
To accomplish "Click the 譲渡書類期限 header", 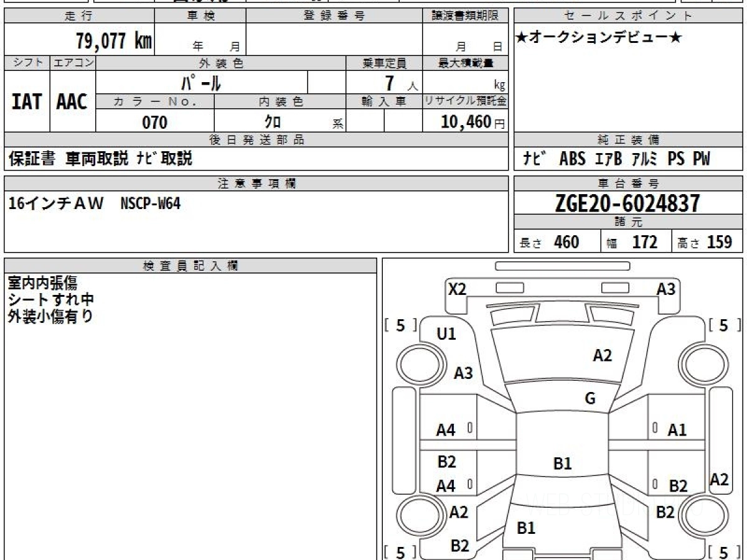I will [x=466, y=16].
